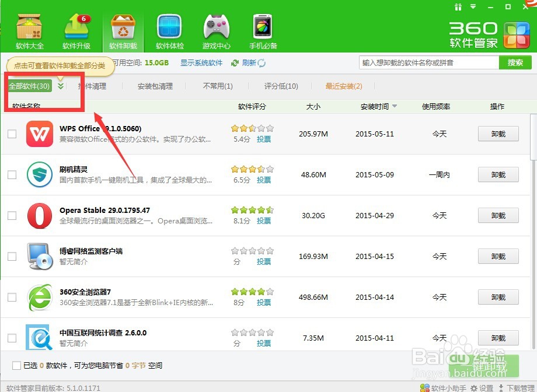Switch to the 不常用(1) tab
The height and width of the screenshot is (392, 537).
[218, 86]
